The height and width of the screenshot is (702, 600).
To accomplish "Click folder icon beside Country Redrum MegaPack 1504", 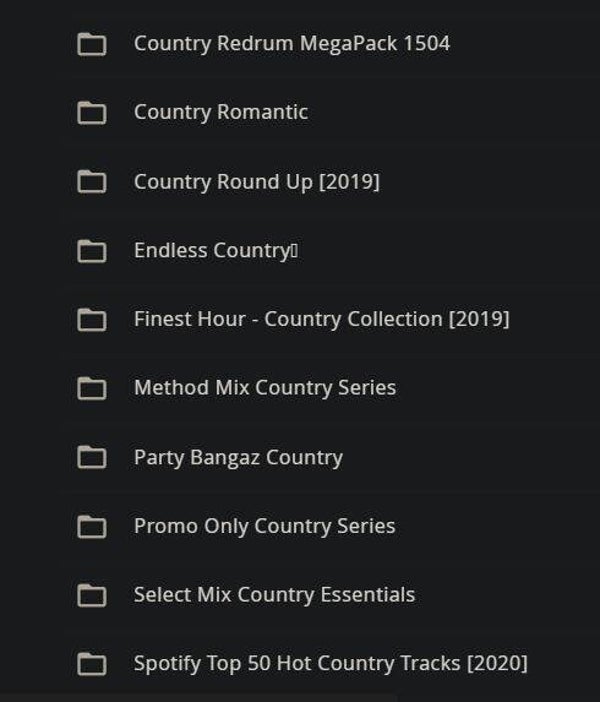I will pyautogui.click(x=92, y=44).
